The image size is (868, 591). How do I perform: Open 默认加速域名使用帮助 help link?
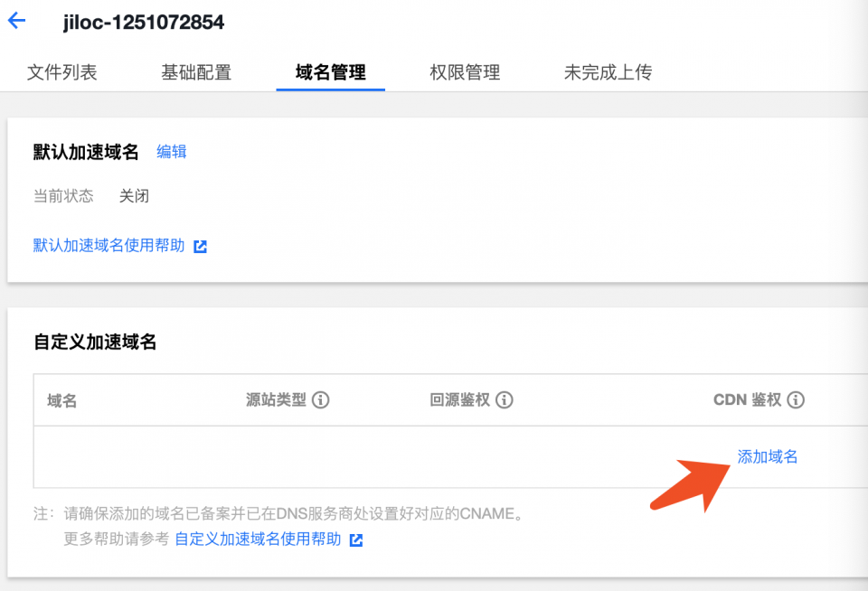(109, 246)
